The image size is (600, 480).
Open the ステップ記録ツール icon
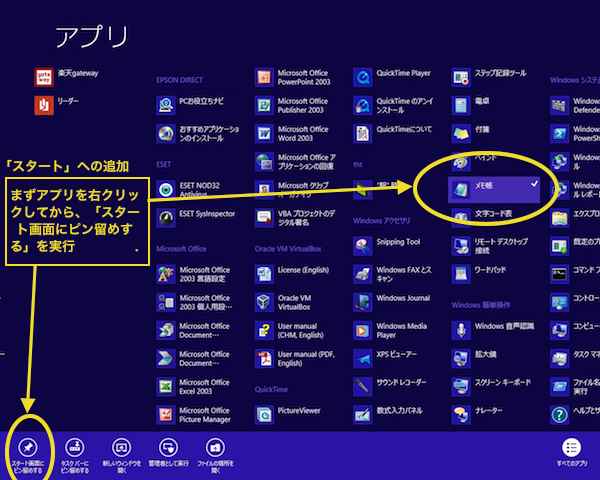coord(461,77)
